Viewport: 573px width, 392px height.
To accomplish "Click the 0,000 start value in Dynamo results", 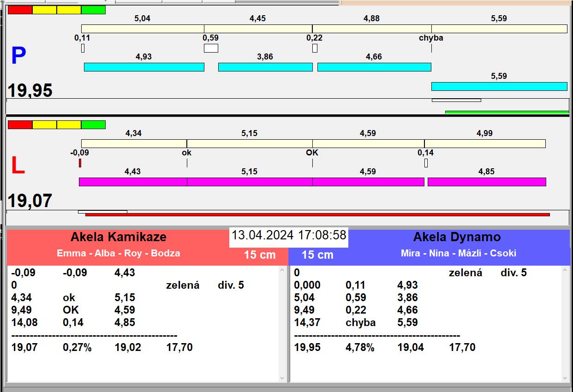I will coord(307,285).
